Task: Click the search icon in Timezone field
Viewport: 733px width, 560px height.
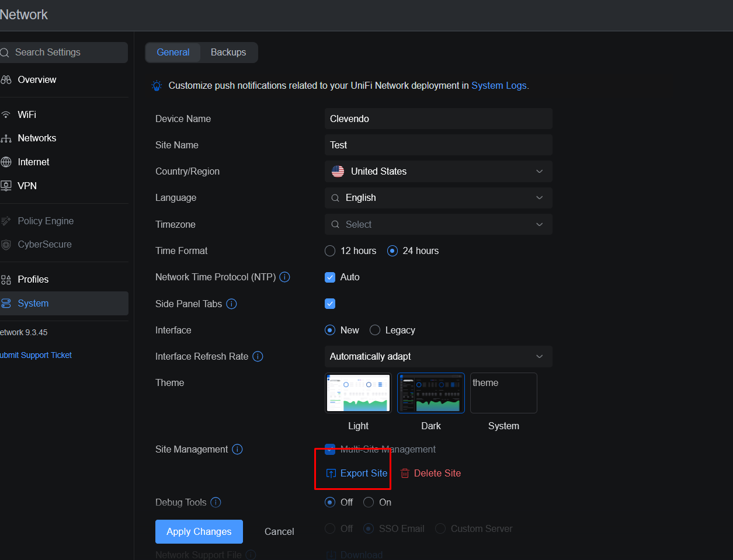Action: click(335, 224)
